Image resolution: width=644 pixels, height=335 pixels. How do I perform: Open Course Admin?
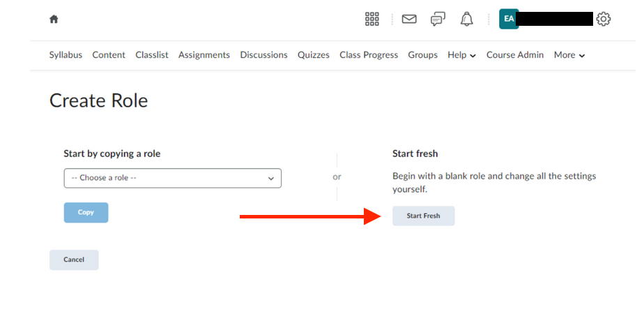[x=515, y=55]
